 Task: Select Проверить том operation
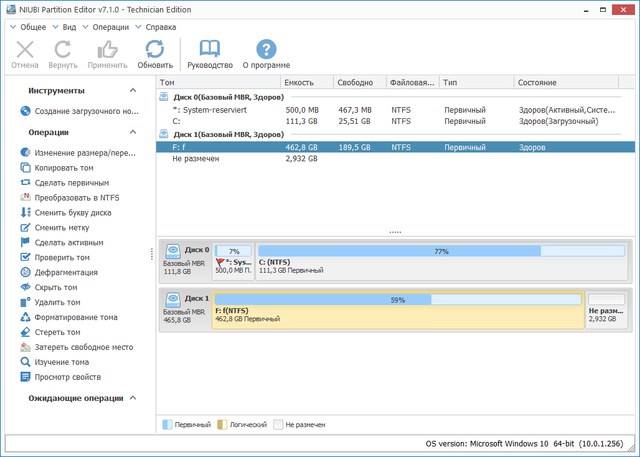pos(62,257)
